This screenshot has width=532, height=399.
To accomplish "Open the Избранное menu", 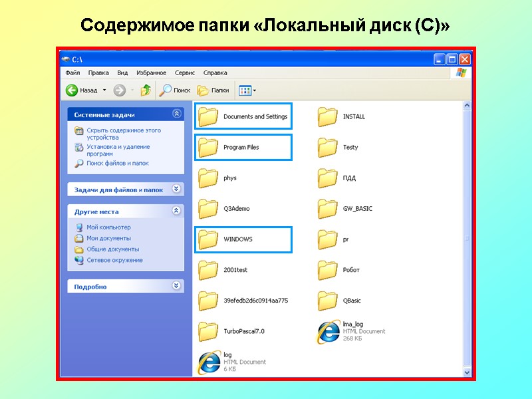I will [x=152, y=72].
